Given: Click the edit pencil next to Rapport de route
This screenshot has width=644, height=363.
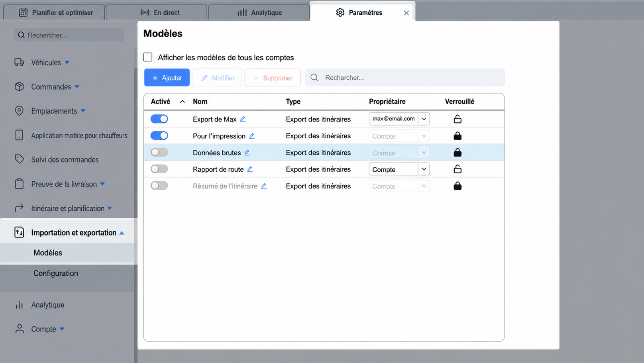Looking at the screenshot, I should [x=250, y=169].
